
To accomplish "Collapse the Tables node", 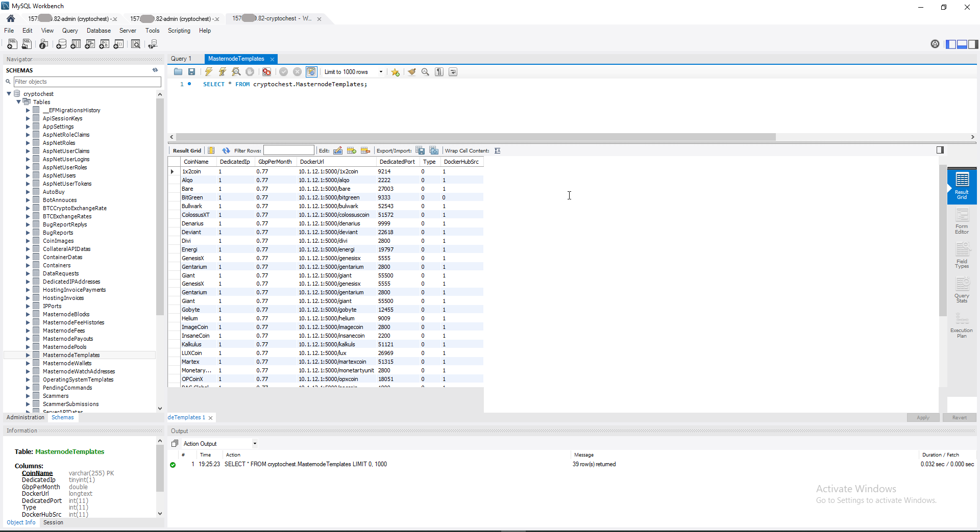I will [19, 102].
